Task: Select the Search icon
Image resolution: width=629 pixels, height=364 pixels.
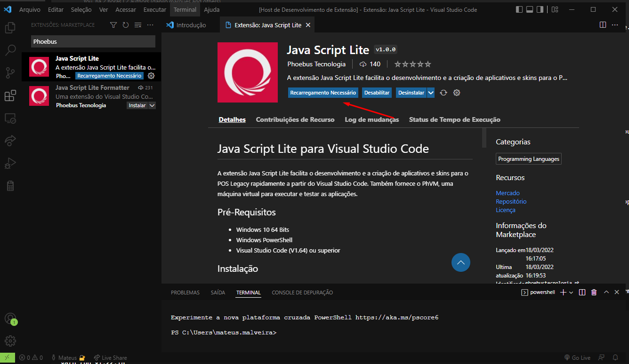Action: [10, 50]
